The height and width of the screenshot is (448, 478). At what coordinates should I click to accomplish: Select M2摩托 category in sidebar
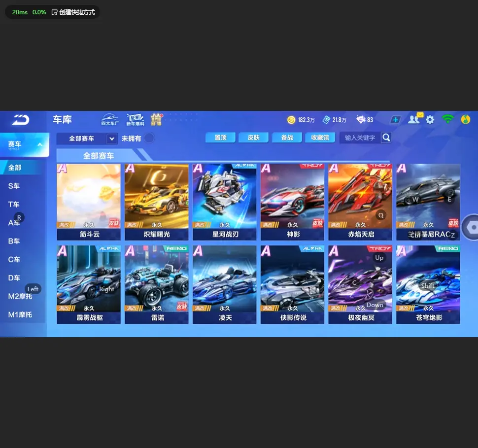pos(20,296)
